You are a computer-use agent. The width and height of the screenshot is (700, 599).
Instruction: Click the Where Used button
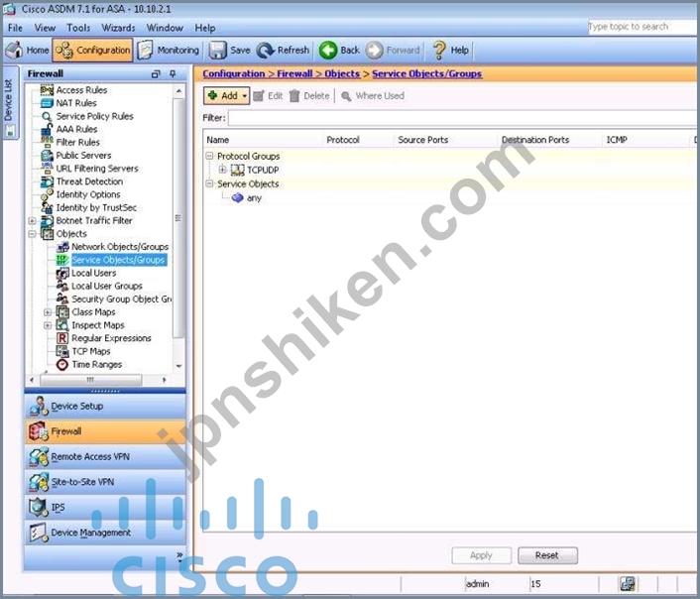373,95
